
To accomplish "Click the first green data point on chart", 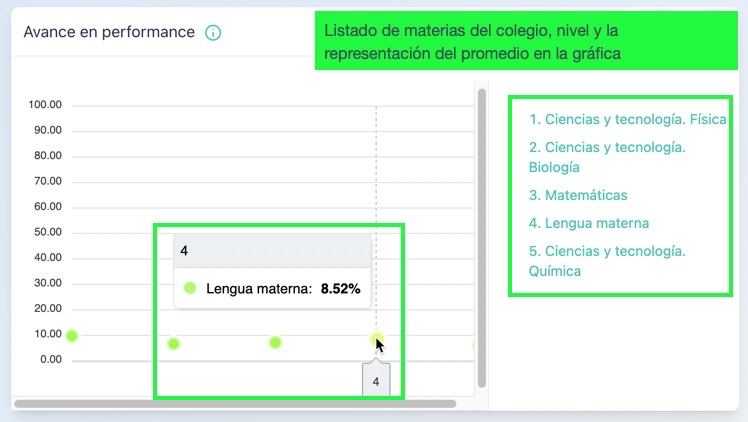I will [x=71, y=336].
